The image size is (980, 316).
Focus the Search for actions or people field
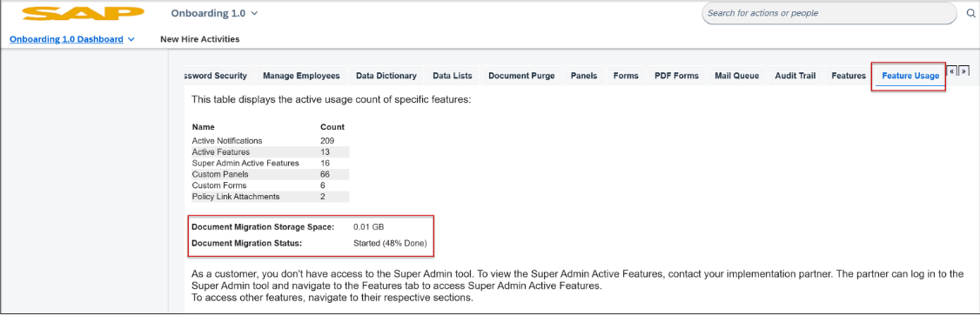(829, 13)
